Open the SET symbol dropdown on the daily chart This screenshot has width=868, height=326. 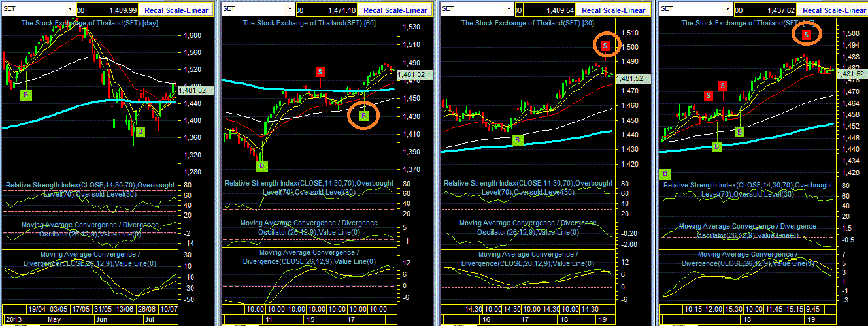coord(70,9)
